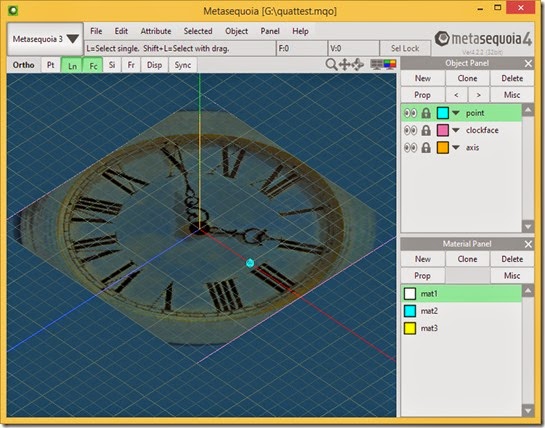Click the pan four-arrow move icon

(x=345, y=64)
